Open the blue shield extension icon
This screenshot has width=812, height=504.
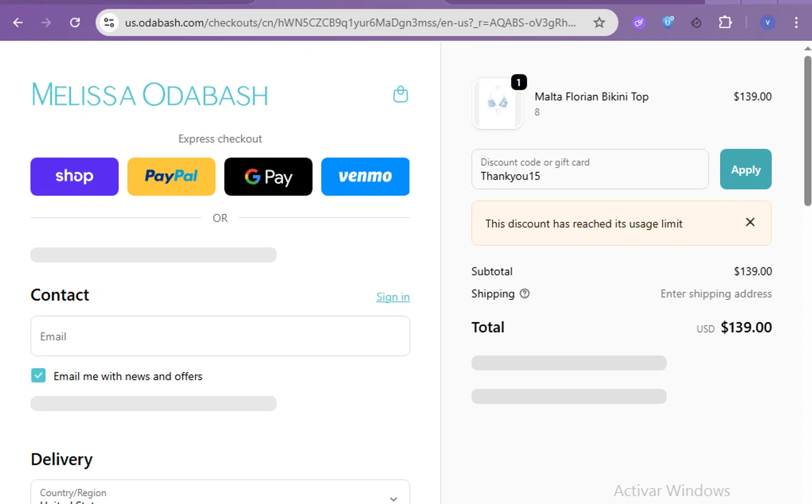[668, 23]
